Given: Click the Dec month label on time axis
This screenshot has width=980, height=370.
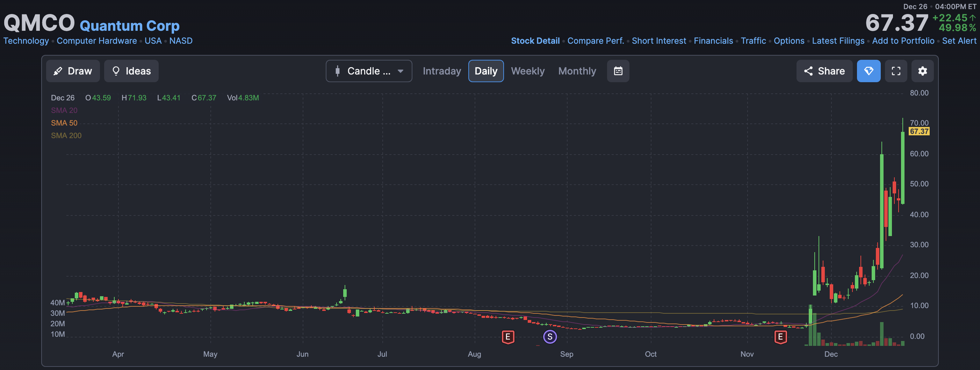Looking at the screenshot, I should tap(831, 354).
